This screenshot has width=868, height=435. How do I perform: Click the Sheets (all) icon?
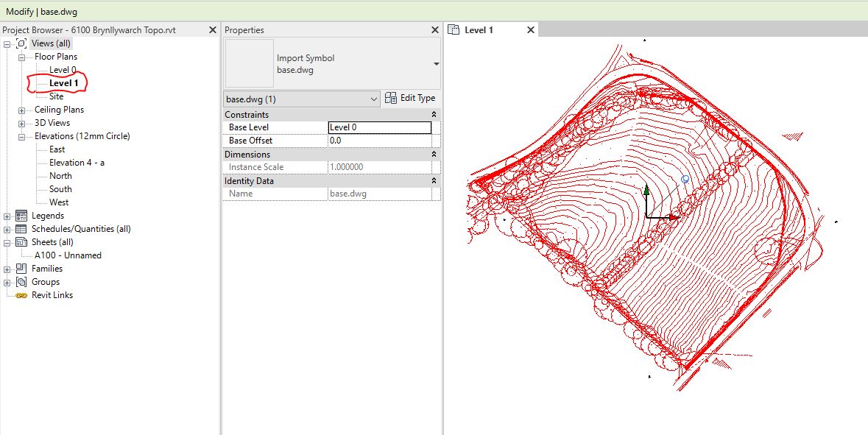pyautogui.click(x=21, y=242)
